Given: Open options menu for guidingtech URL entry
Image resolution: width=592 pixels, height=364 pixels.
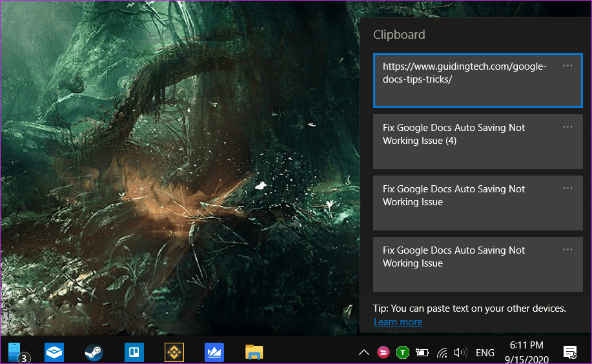Looking at the screenshot, I should click(x=567, y=66).
